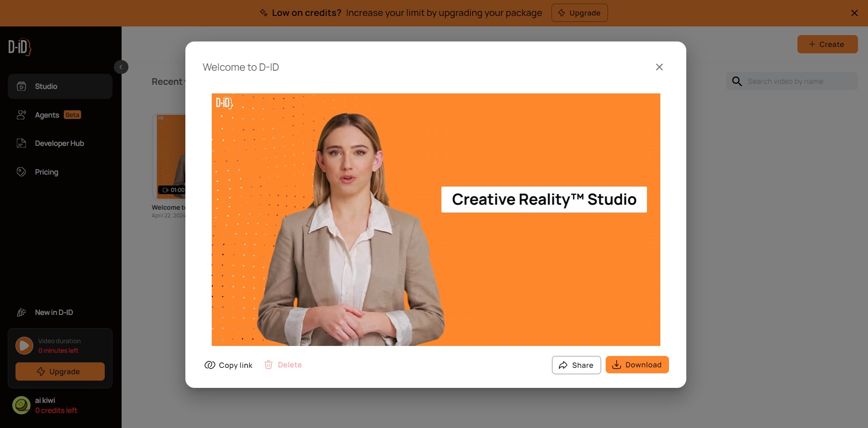
Task: Click the Share button
Action: pyautogui.click(x=576, y=365)
